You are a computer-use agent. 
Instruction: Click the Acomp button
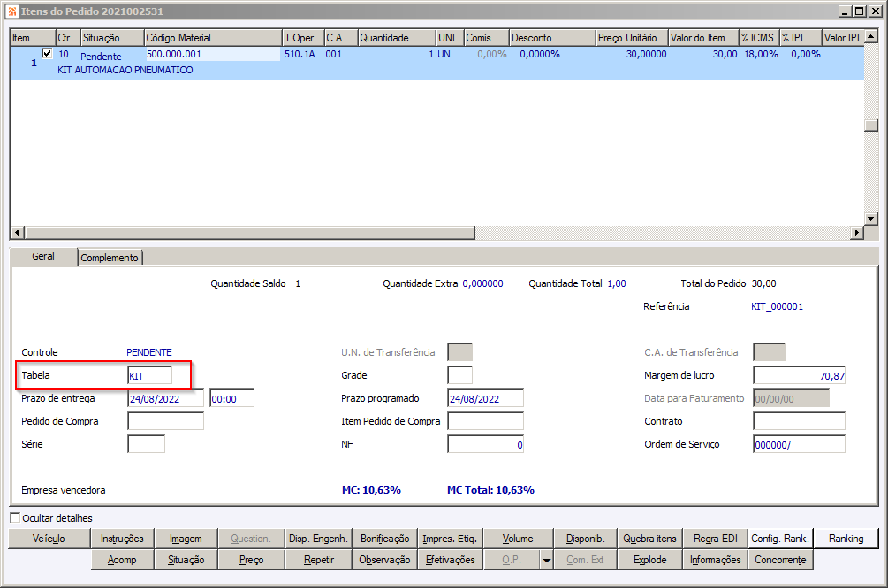[x=122, y=560]
